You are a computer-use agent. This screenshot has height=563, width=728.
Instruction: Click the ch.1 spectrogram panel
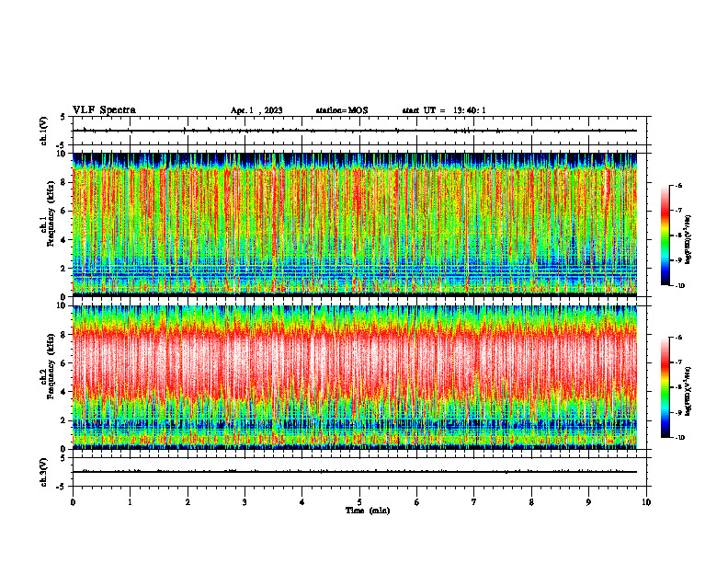[355, 224]
